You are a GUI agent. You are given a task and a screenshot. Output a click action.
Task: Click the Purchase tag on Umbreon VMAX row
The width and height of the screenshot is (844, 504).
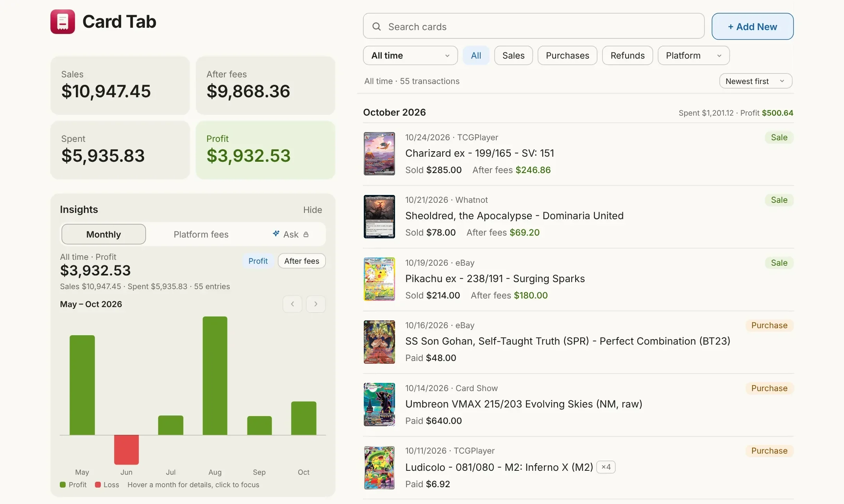(x=769, y=388)
